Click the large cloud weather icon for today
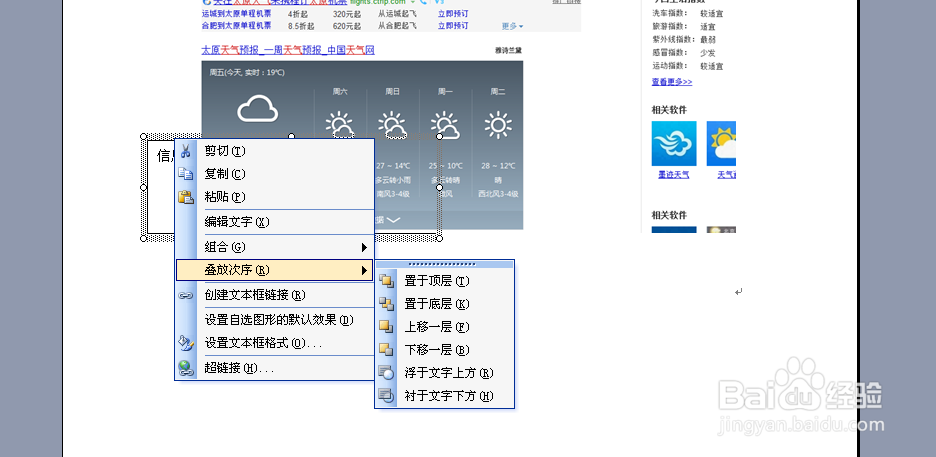This screenshot has width=936, height=457. tap(258, 110)
